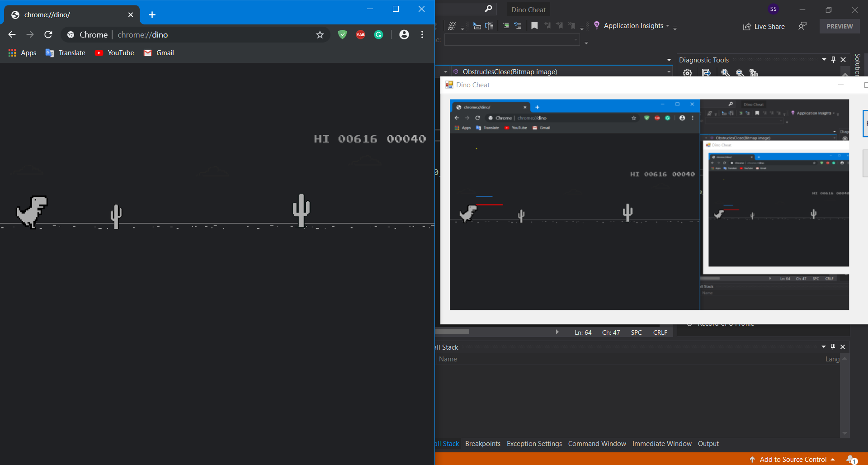Reset zoom in Diagnostic Tools

754,73
